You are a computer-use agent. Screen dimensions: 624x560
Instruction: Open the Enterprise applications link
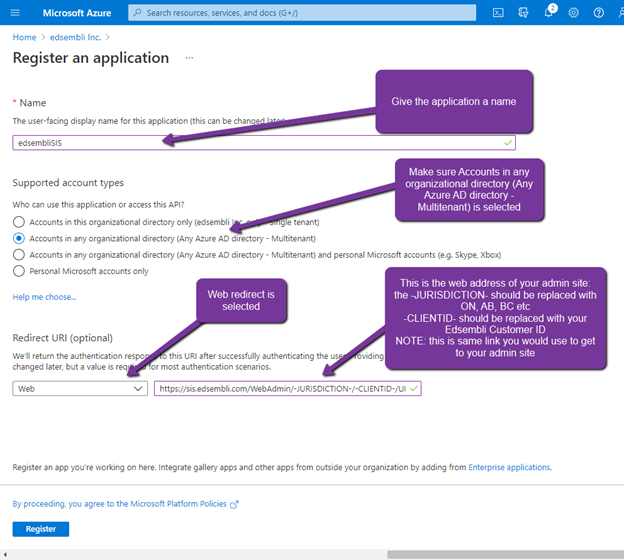(x=509, y=467)
